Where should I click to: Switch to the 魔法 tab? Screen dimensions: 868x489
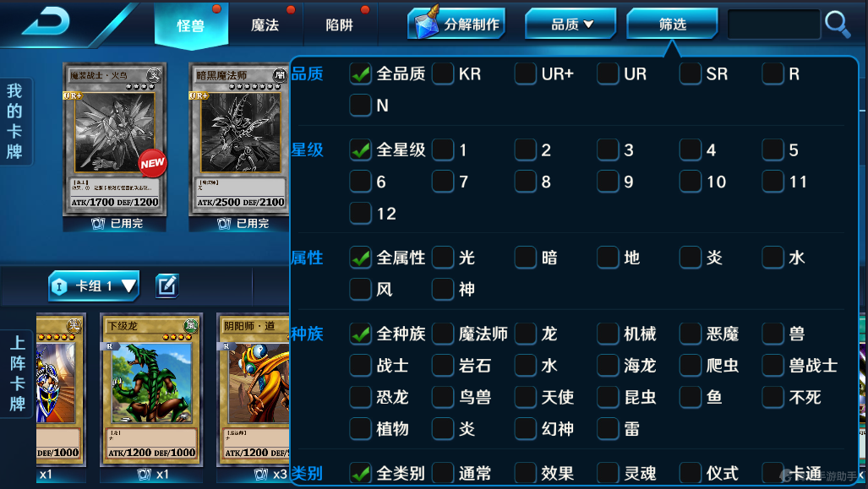tap(265, 24)
